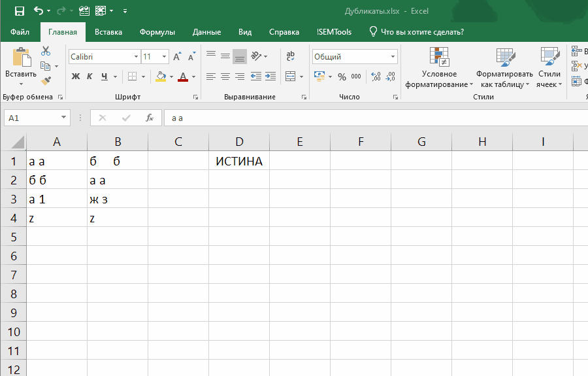The width and height of the screenshot is (588, 376).
Task: Click the Percent Style icon
Action: coord(342,77)
